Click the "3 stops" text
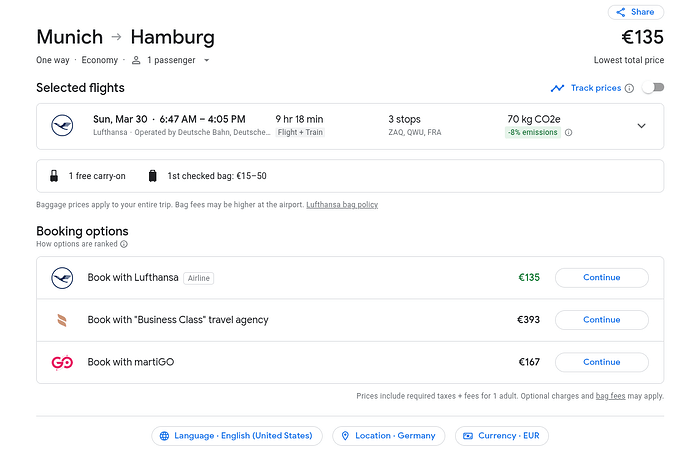 [404, 119]
